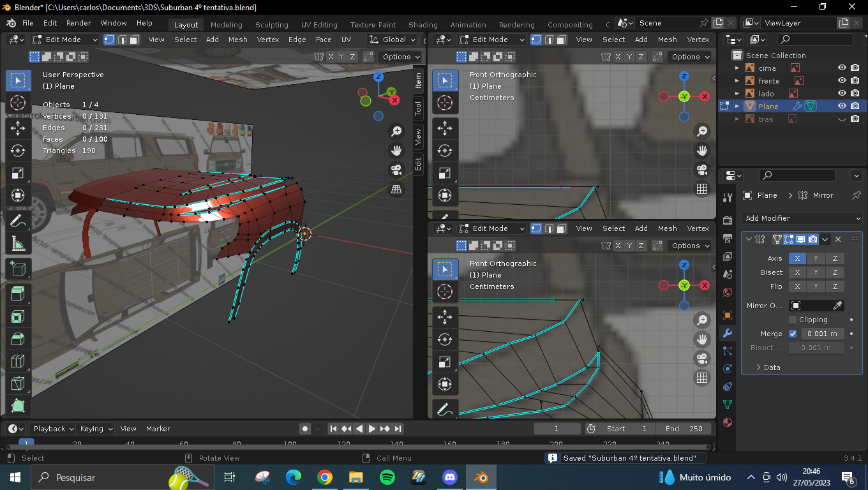Open Modifier properties wrench tab
Image resolution: width=868 pixels, height=490 pixels.
pos(727,333)
